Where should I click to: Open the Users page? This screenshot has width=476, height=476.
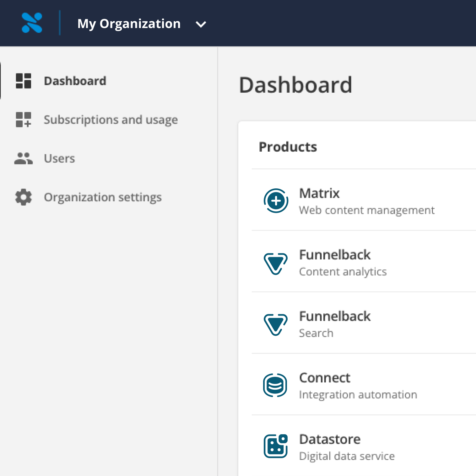click(59, 159)
